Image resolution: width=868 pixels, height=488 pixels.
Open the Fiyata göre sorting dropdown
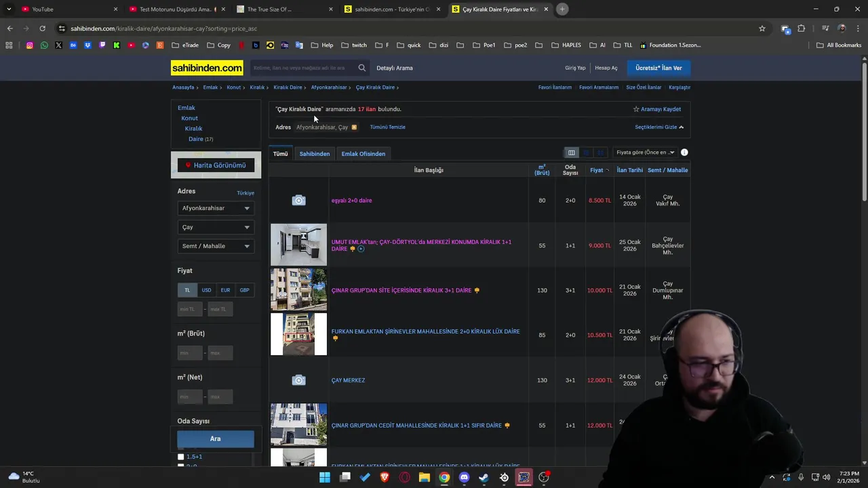[645, 152]
